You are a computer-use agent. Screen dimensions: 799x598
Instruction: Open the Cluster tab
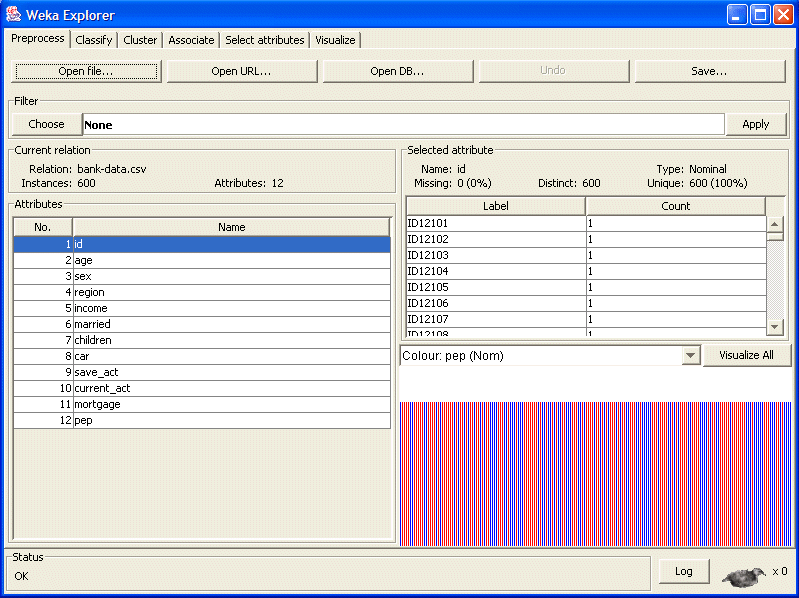pyautogui.click(x=140, y=40)
